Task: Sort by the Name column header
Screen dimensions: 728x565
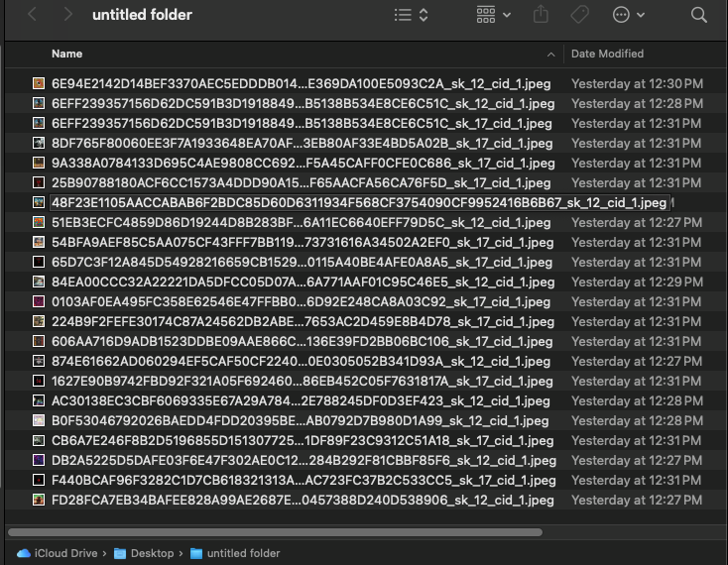Action: point(66,54)
